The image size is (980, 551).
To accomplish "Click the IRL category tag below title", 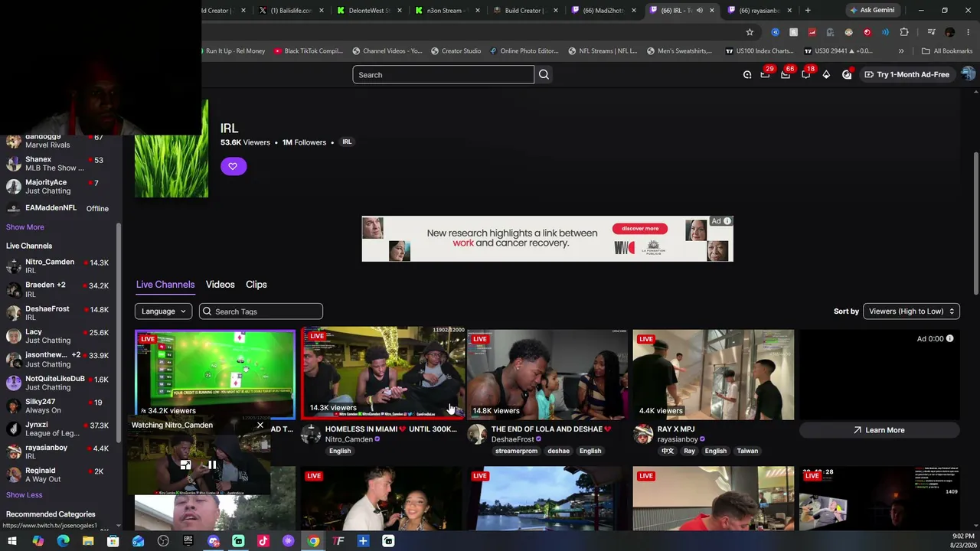I will pos(347,142).
